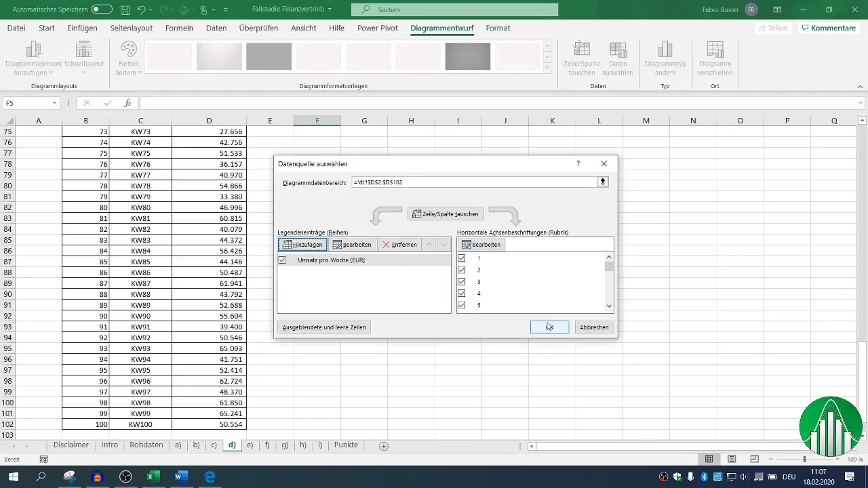Click Entfernen button in dialog
Image resolution: width=868 pixels, height=488 pixels.
(399, 244)
